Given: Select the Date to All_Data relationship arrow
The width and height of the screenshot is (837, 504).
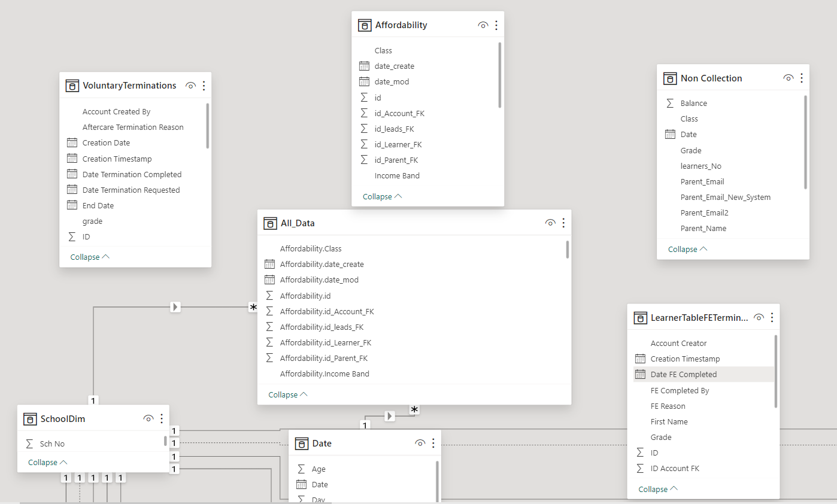Looking at the screenshot, I should click(390, 415).
